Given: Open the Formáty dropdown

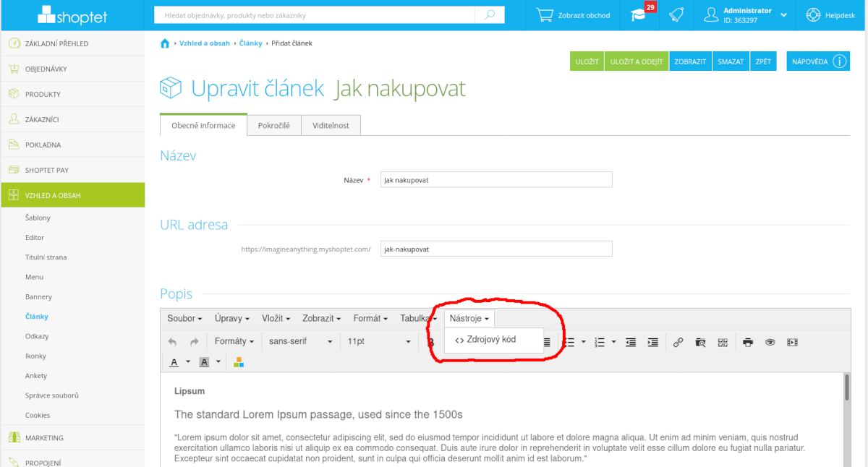Looking at the screenshot, I should tap(234, 342).
